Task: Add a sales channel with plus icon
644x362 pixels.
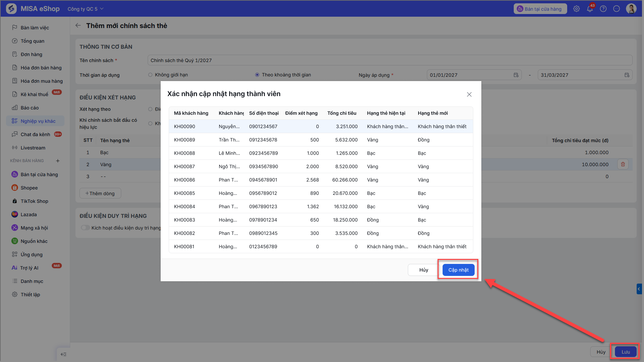Action: pyautogui.click(x=58, y=161)
